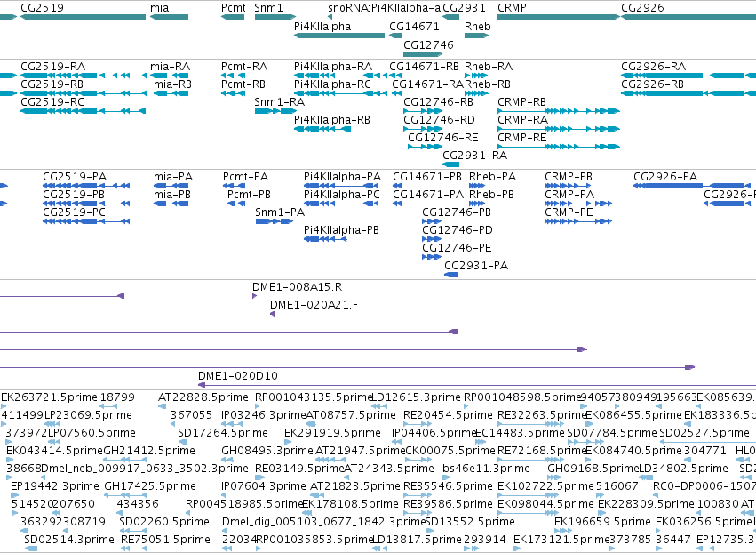Select the Pcmt-RB transcript label

coord(243,84)
